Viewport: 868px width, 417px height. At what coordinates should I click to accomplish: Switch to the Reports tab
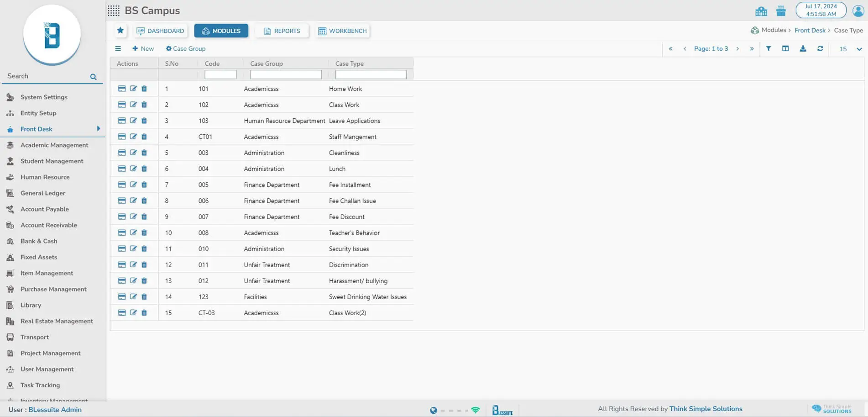point(282,31)
